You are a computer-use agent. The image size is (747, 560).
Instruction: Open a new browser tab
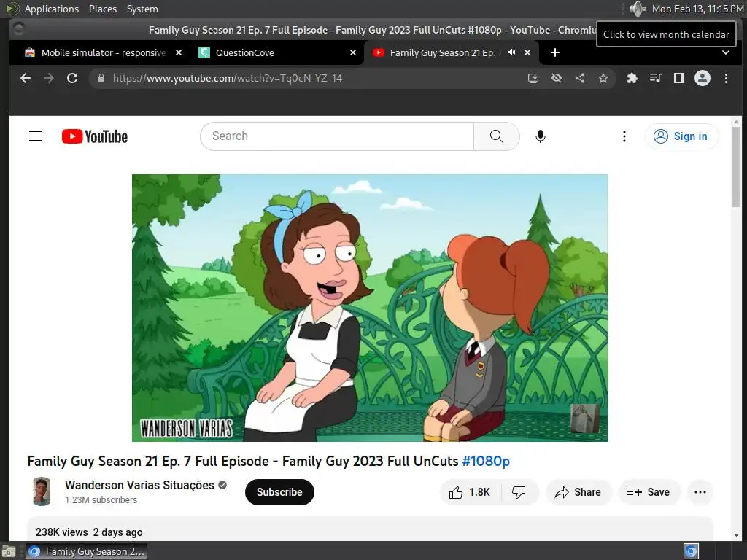[x=555, y=52]
